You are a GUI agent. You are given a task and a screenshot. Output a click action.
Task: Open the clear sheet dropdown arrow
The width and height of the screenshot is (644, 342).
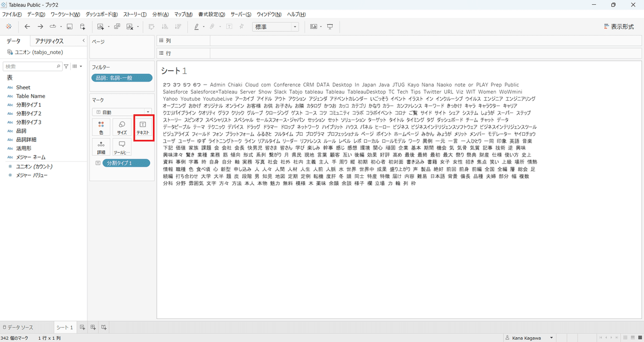138,27
